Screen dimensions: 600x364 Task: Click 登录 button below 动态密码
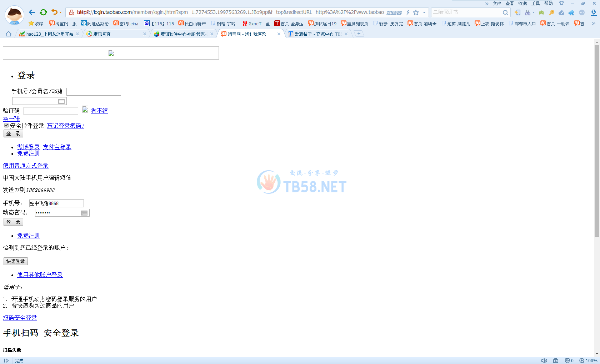(x=13, y=222)
